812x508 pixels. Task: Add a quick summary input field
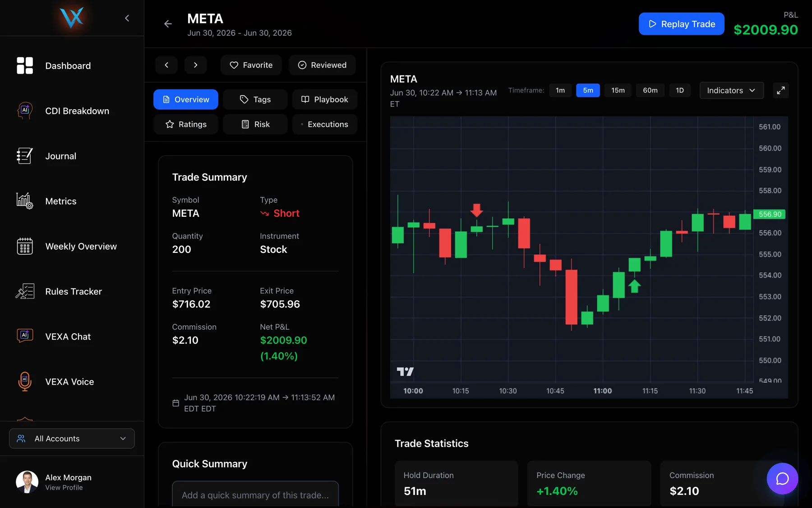[255, 494]
